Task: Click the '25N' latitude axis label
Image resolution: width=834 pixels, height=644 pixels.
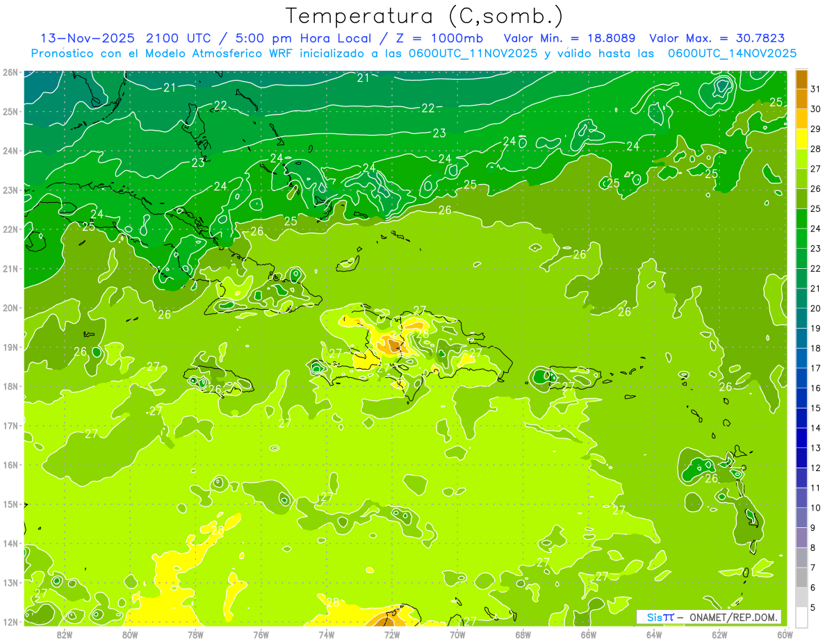Action: click(10, 111)
